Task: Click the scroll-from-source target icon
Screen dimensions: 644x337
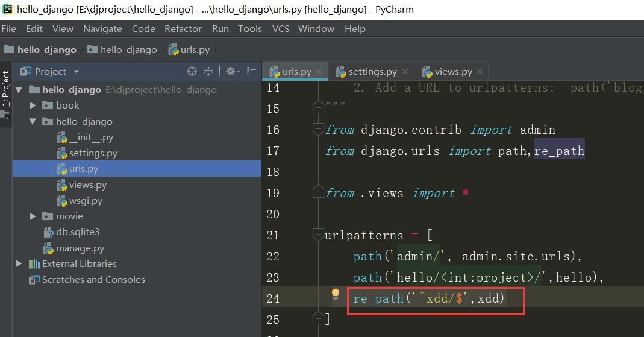Action: pos(192,71)
